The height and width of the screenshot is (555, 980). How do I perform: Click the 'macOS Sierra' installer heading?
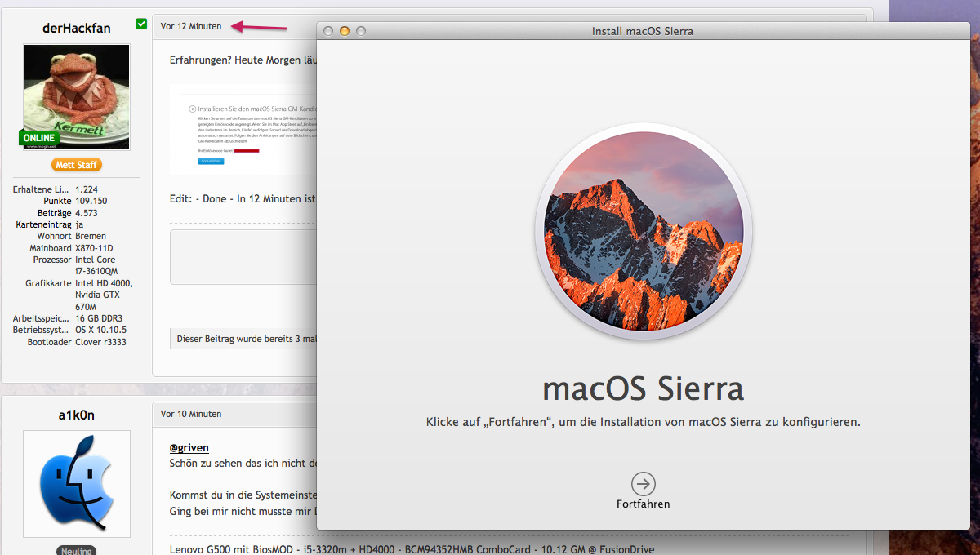[x=644, y=388]
